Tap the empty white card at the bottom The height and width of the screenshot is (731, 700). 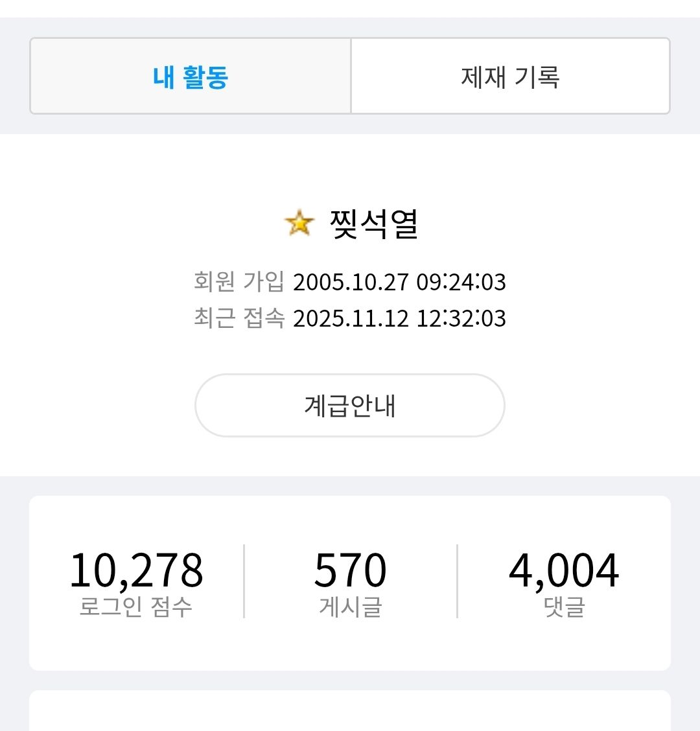coord(350,712)
